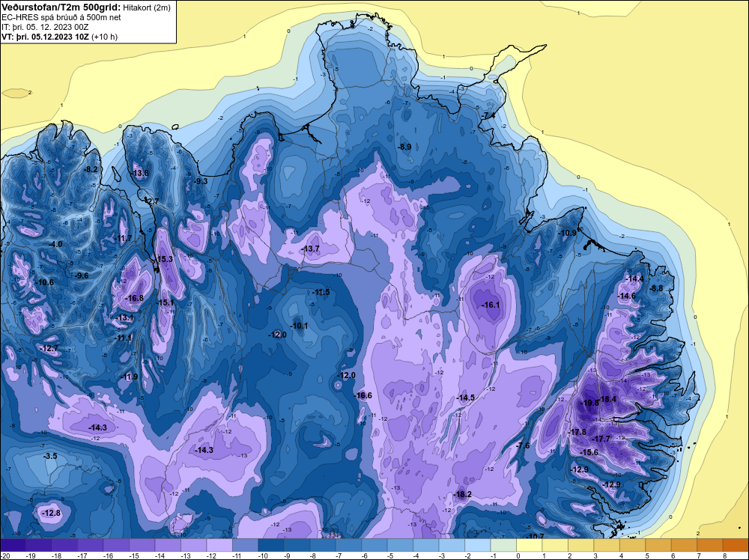Click the -8.9 temperature label
Image resolution: width=749 pixels, height=560 pixels.
click(x=404, y=147)
